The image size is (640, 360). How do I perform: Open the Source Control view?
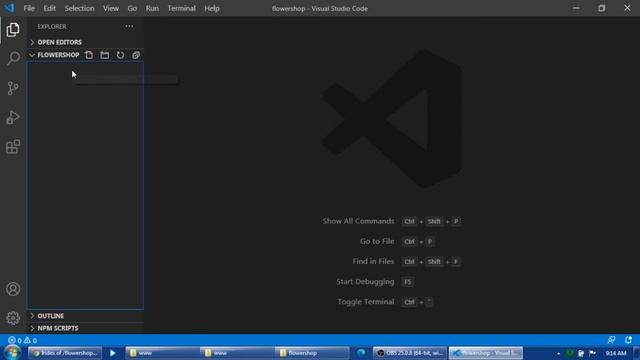click(13, 88)
